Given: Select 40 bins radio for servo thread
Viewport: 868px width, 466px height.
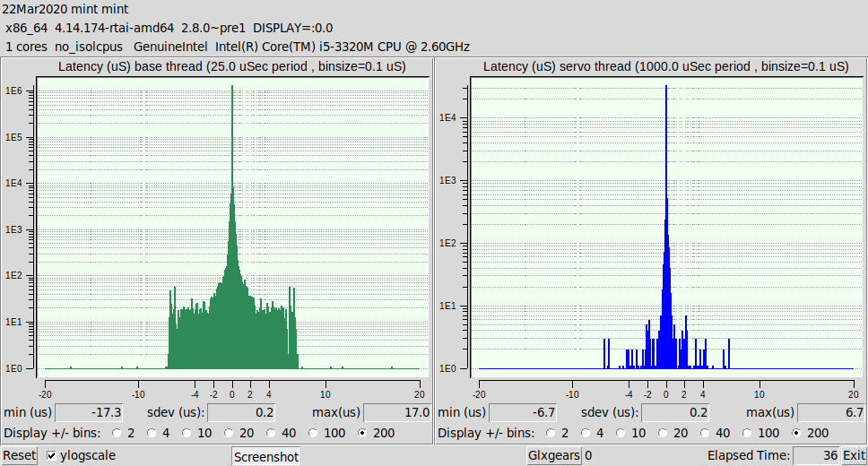Looking at the screenshot, I should pos(705,433).
